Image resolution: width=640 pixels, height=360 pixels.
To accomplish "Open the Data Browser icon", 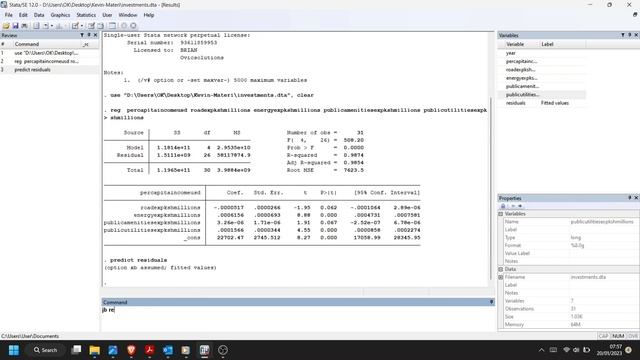I will pyautogui.click(x=100, y=26).
